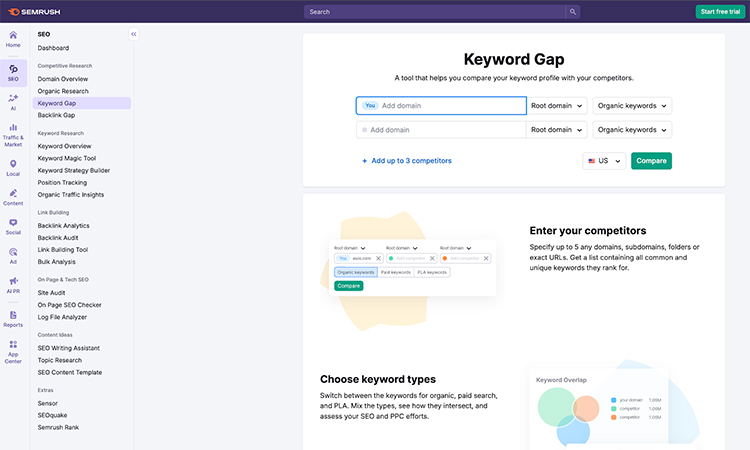Viewport: 750px width, 450px height.
Task: Open SEO Writing Assistant
Action: [68, 348]
